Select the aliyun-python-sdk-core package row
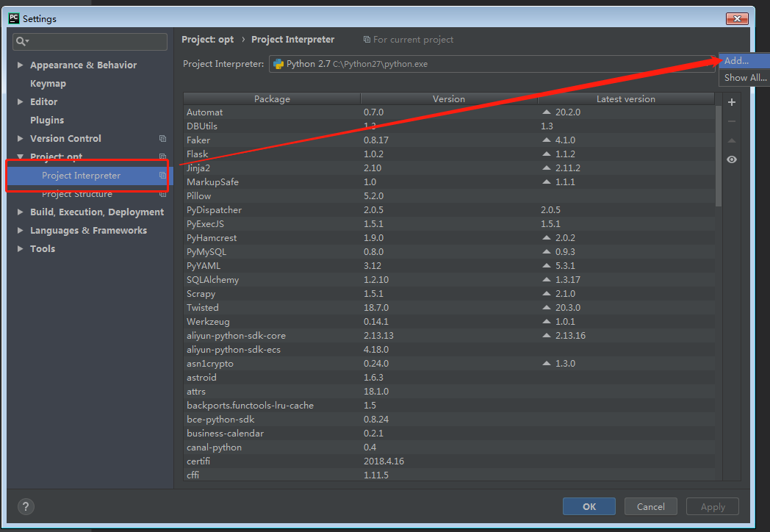 tap(449, 336)
